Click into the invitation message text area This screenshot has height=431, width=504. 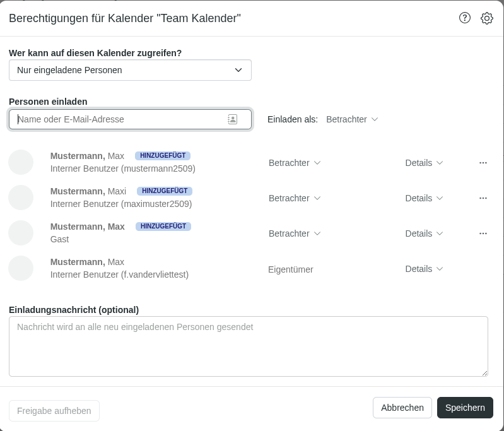(248, 346)
